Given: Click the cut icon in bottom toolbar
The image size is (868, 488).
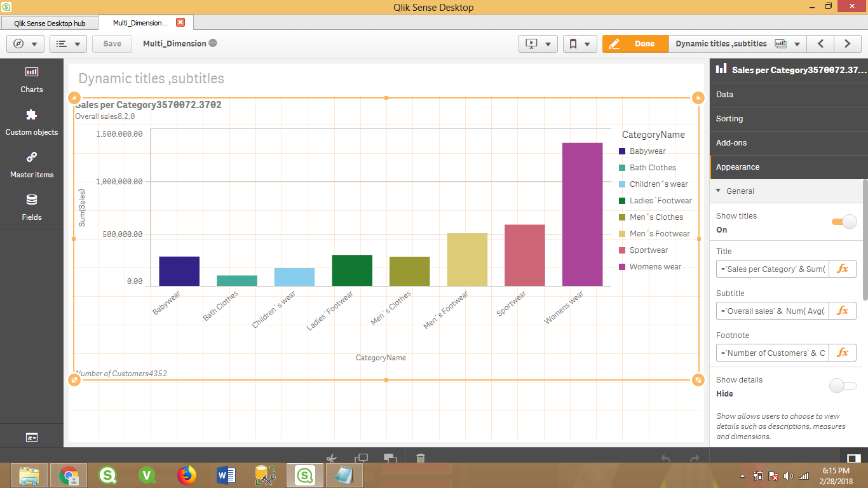Looking at the screenshot, I should (x=330, y=457).
